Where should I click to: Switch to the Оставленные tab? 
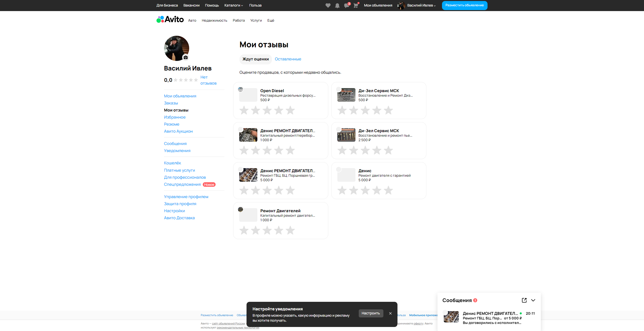tap(288, 59)
